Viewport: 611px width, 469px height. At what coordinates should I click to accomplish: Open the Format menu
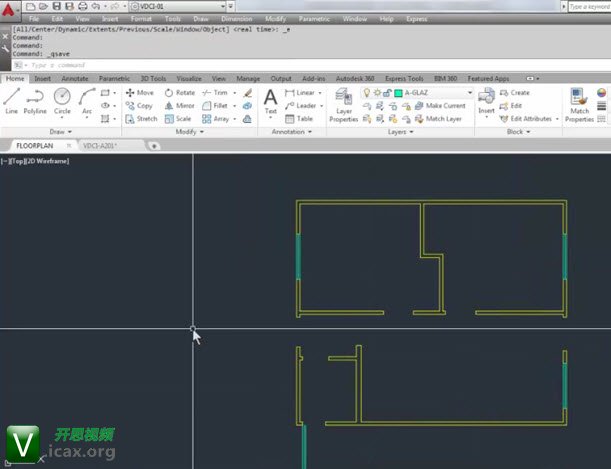coord(141,19)
